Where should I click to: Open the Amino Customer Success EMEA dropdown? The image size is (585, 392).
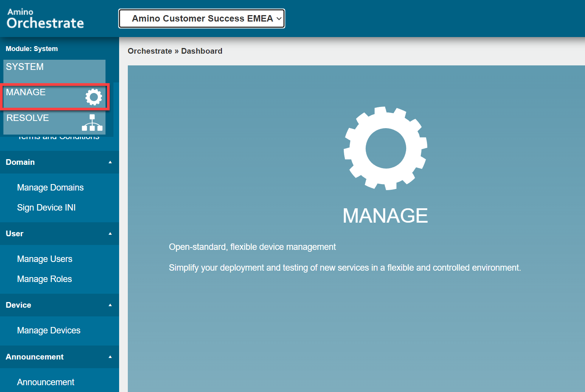[x=202, y=19]
